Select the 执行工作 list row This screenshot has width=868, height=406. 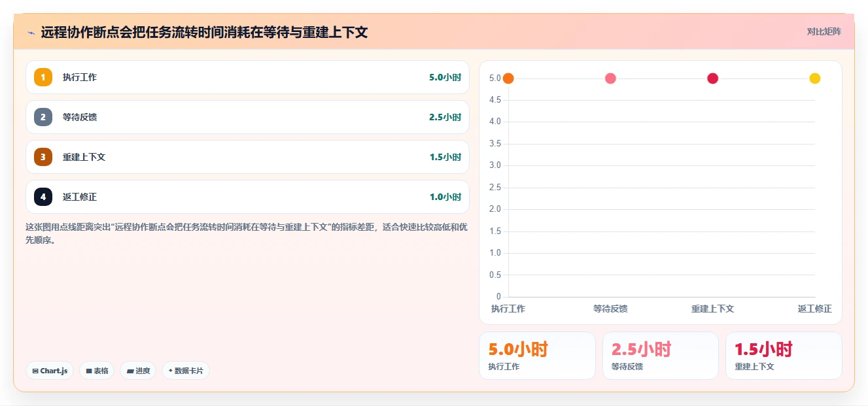[247, 77]
